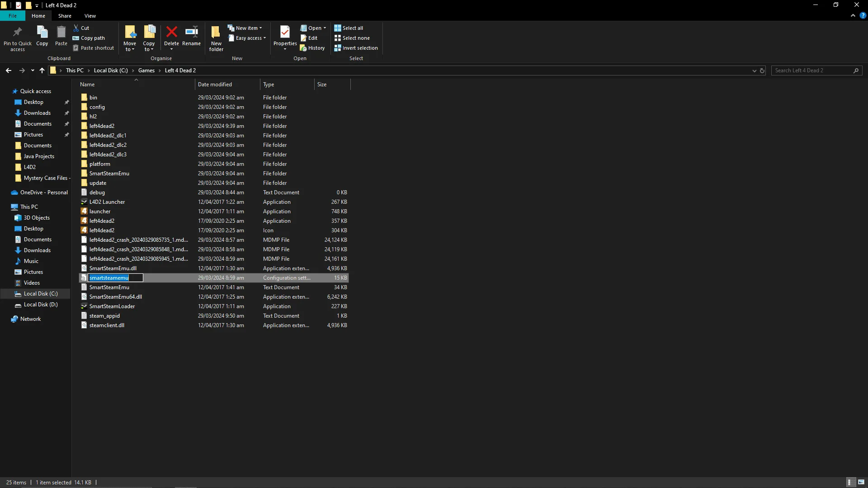
Task: Click the Paste icon in ribbon
Action: pyautogui.click(x=61, y=33)
